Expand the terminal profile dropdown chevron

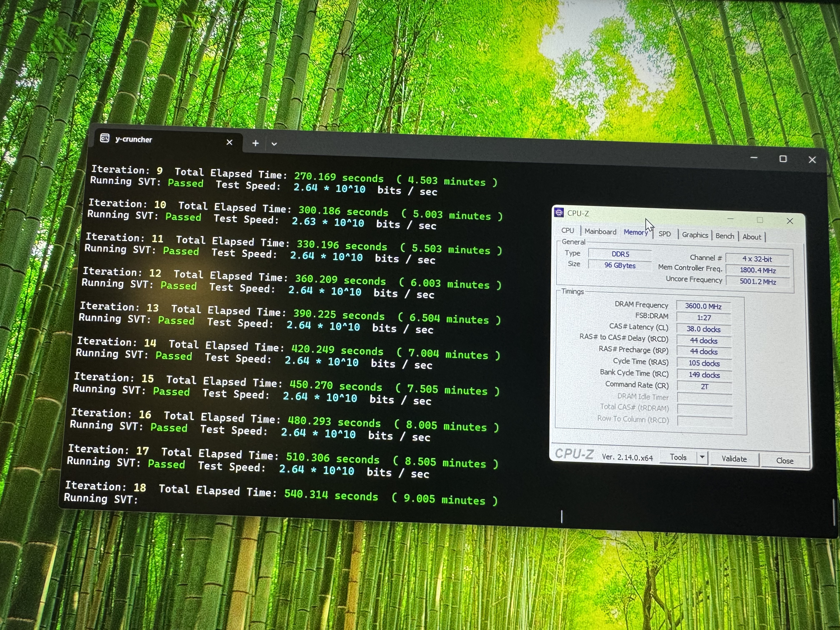coord(274,144)
